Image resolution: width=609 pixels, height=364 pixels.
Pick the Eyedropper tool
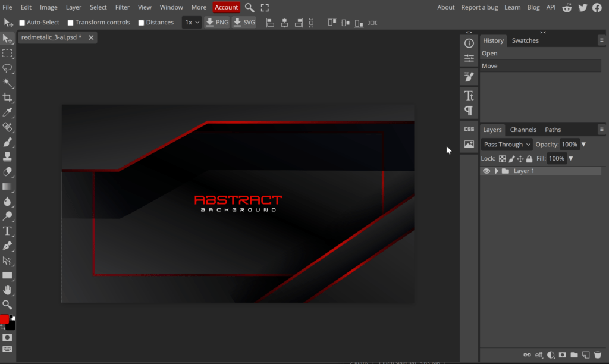point(7,112)
